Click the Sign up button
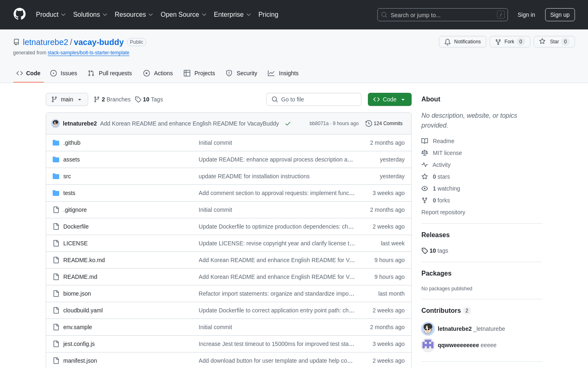This screenshot has width=588, height=368. 560,15
